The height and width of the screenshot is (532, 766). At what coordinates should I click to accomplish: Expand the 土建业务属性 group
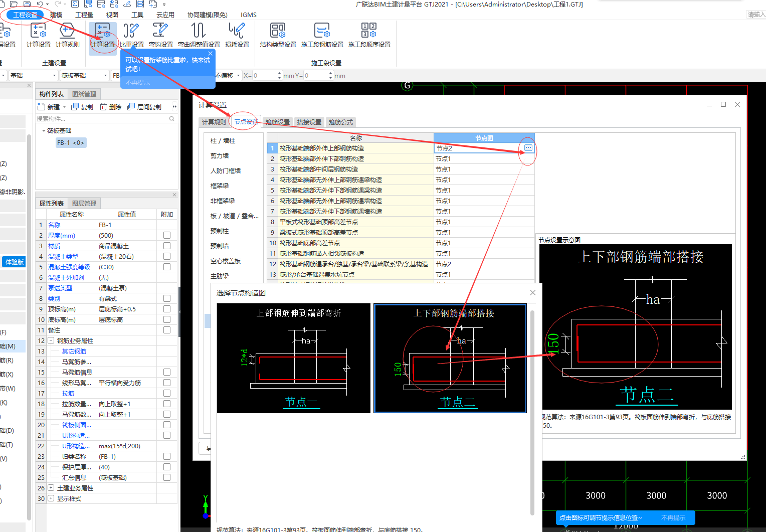[x=51, y=488]
